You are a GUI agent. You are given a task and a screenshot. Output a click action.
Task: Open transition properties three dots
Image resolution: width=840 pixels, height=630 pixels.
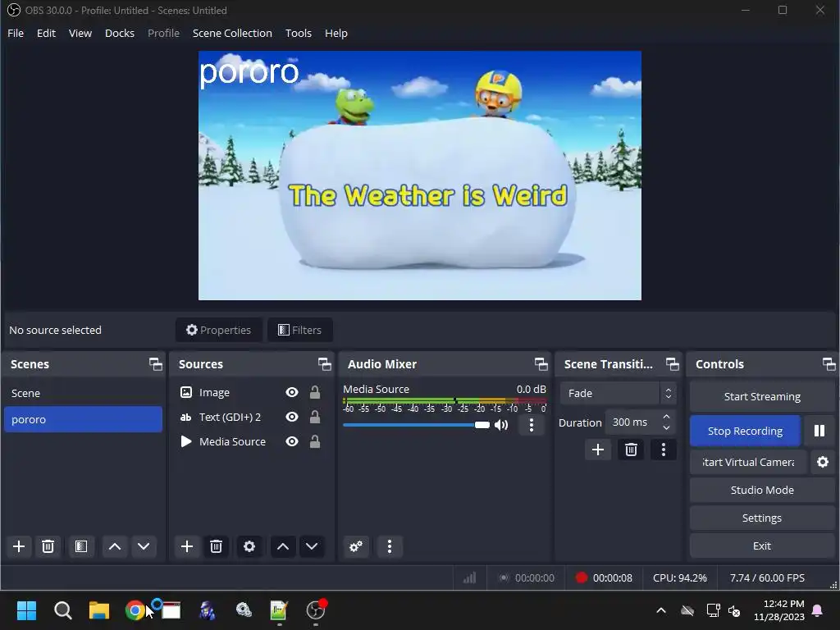663,450
